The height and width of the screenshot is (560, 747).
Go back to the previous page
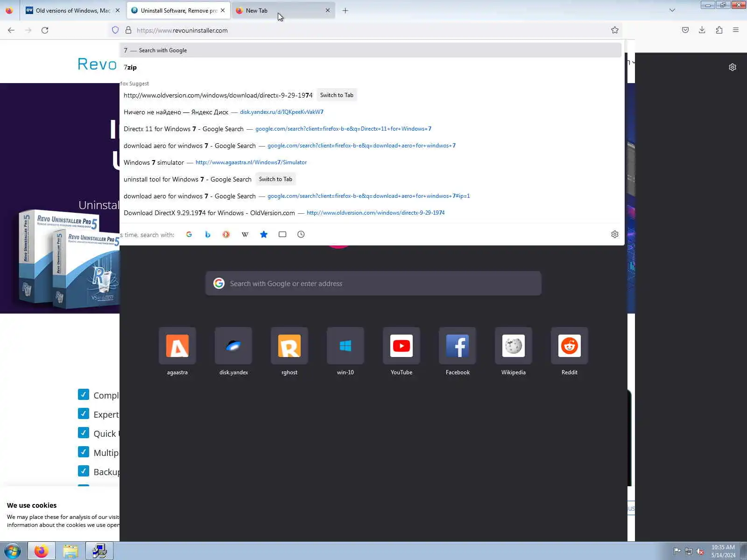pyautogui.click(x=11, y=30)
